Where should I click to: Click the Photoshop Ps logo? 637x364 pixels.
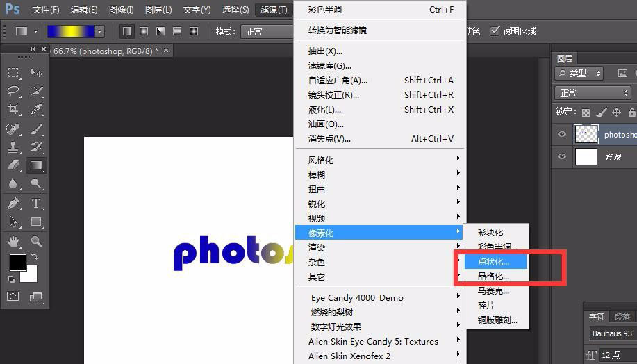coord(13,8)
